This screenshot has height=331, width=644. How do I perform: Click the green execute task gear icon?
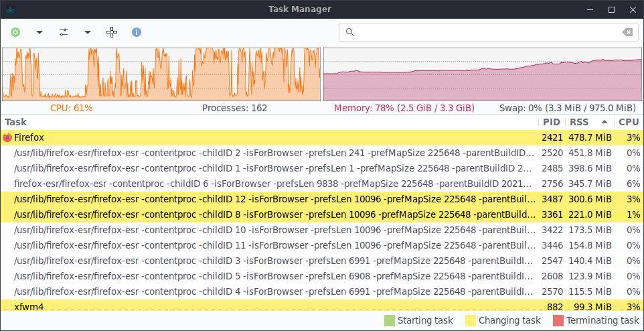15,32
